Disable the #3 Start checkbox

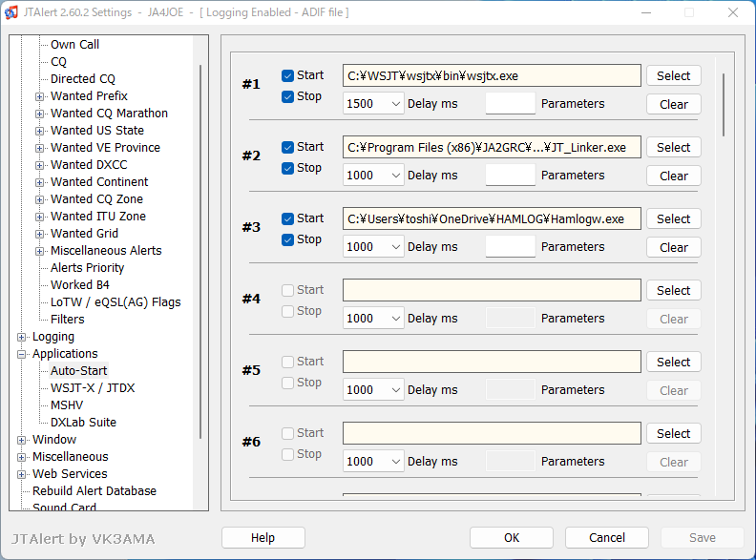288,218
